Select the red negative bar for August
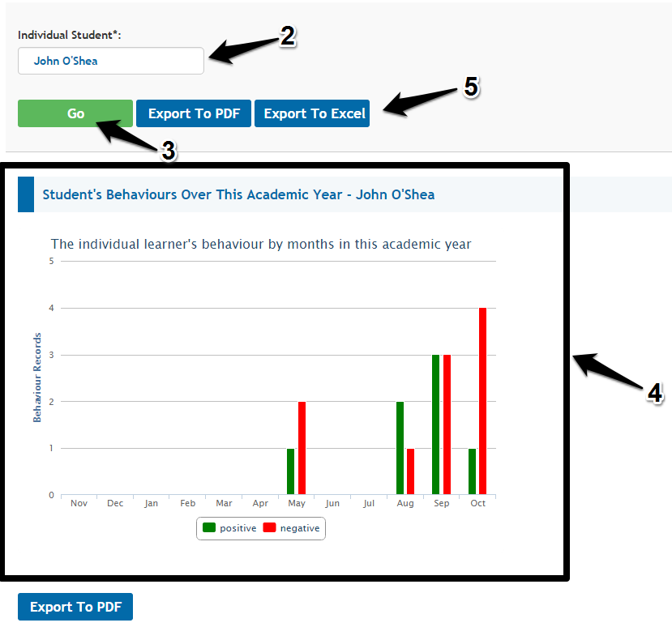 point(410,471)
